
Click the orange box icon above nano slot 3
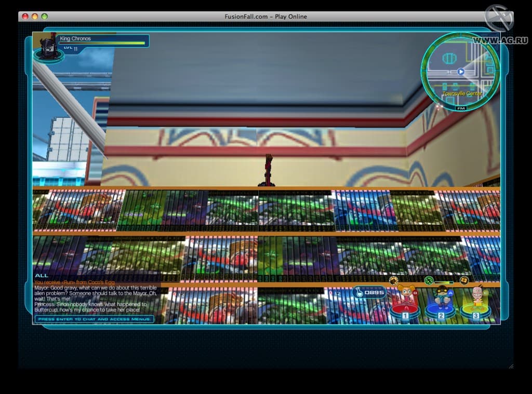point(464,280)
